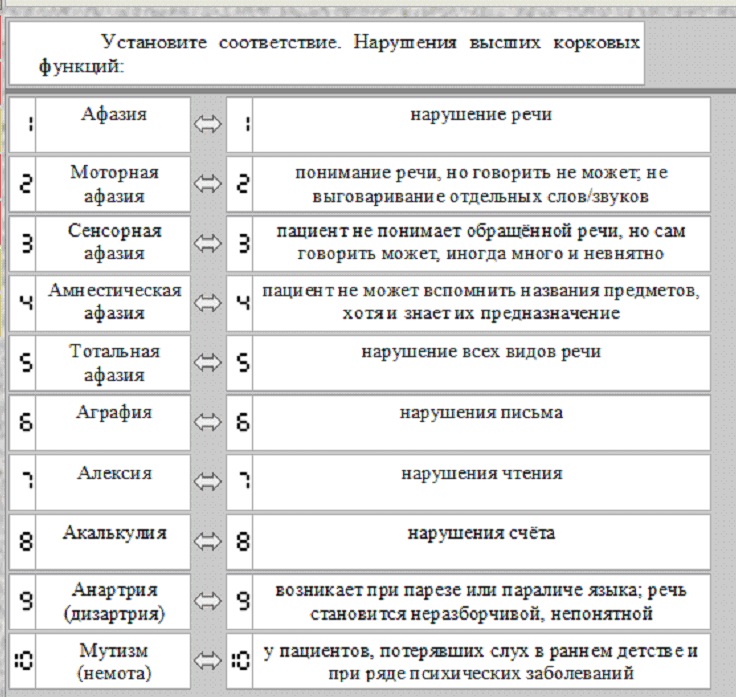The width and height of the screenshot is (736, 697).
Task: Click the arrow icon beside Акалькулия
Action: coord(207,541)
